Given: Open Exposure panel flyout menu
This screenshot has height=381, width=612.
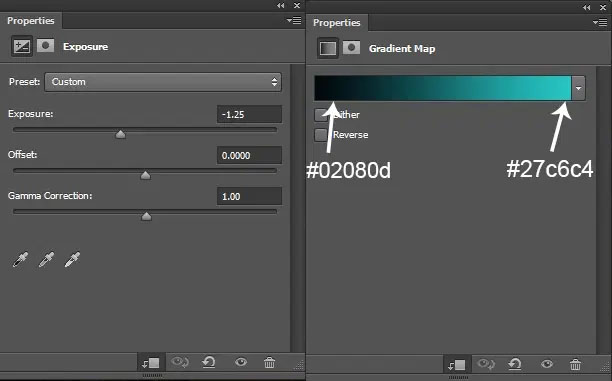Looking at the screenshot, I should (294, 20).
